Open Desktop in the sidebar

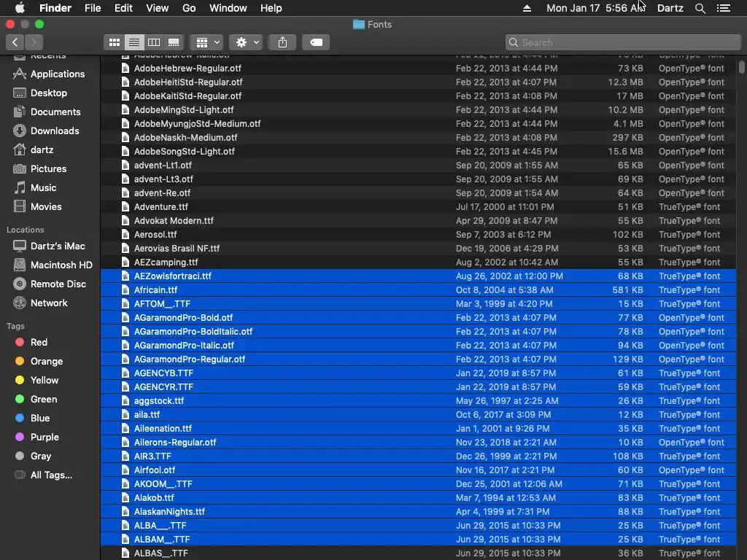pyautogui.click(x=50, y=93)
